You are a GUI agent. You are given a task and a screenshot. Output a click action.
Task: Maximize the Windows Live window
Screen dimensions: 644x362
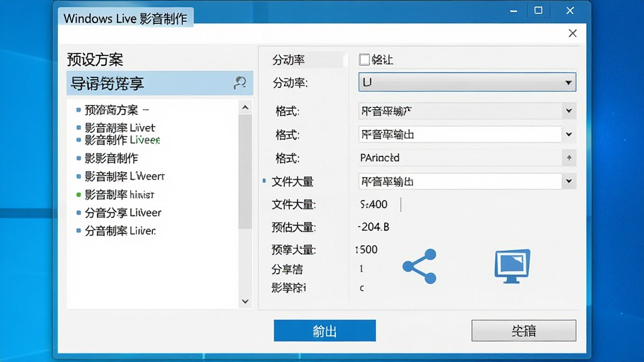538,10
